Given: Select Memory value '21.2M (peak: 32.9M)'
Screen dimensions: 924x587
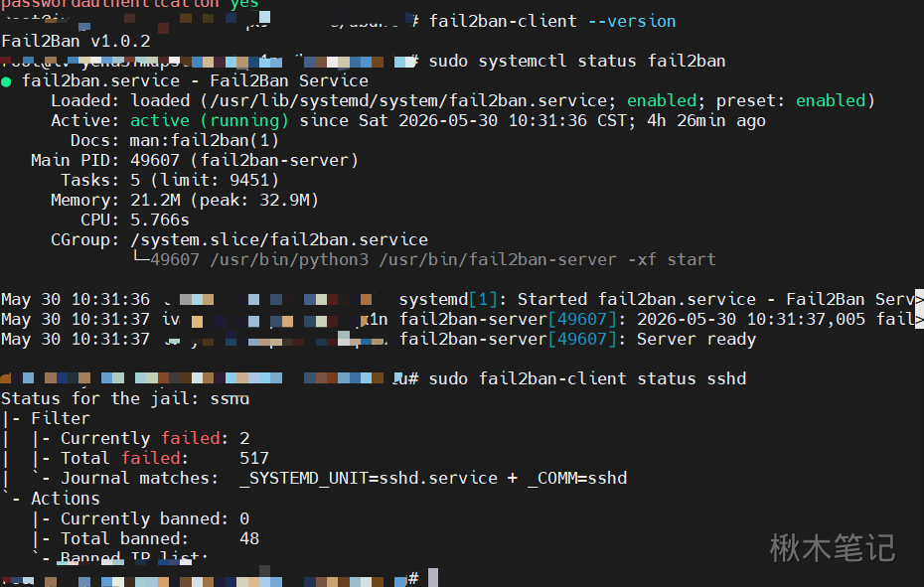Looking at the screenshot, I should click(x=225, y=201).
